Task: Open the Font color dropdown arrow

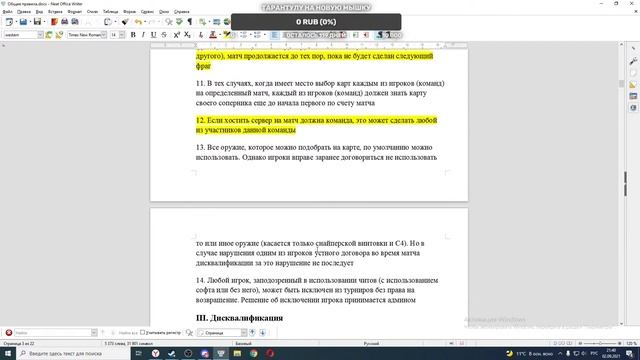Action: tap(219, 35)
